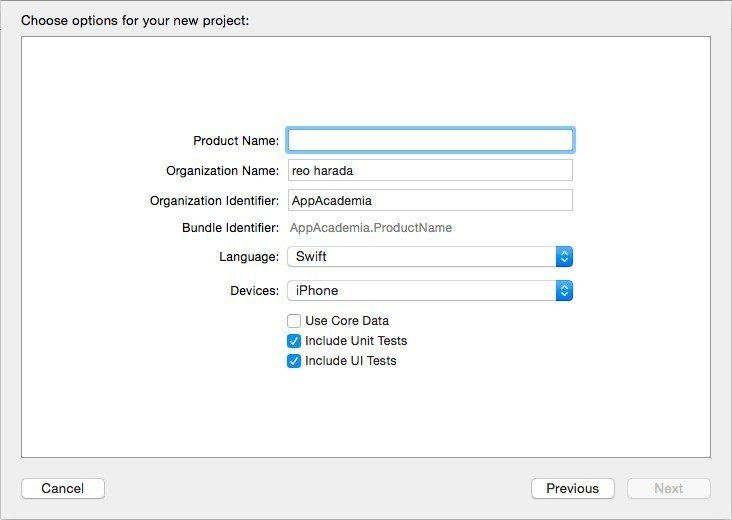Click the Product Name label
Viewport: 732px width, 520px height.
(236, 141)
